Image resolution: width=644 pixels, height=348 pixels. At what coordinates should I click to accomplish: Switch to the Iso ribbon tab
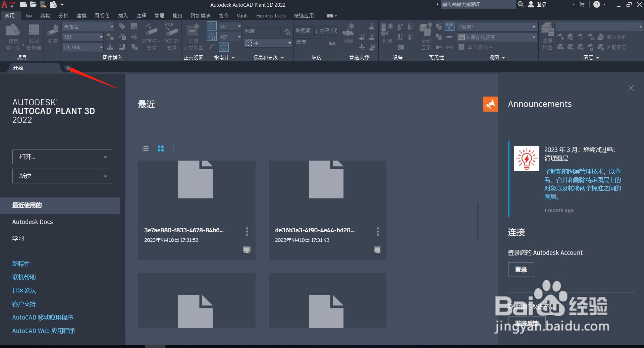[x=29, y=15]
